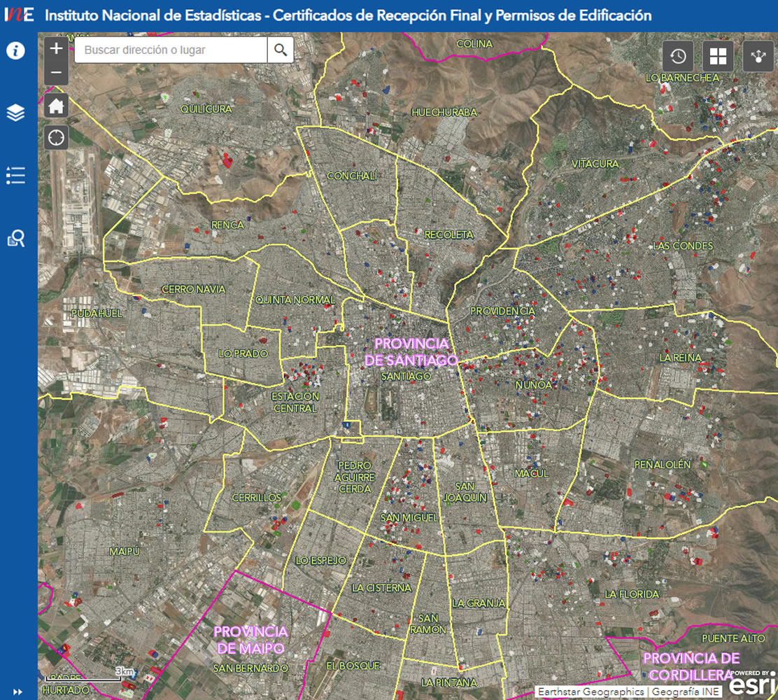Open the time history widget
778x700 pixels.
click(678, 57)
